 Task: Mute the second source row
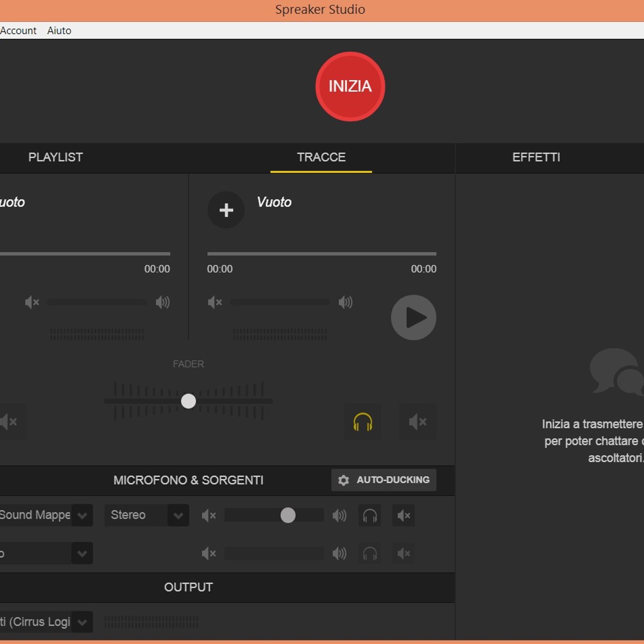[403, 553]
